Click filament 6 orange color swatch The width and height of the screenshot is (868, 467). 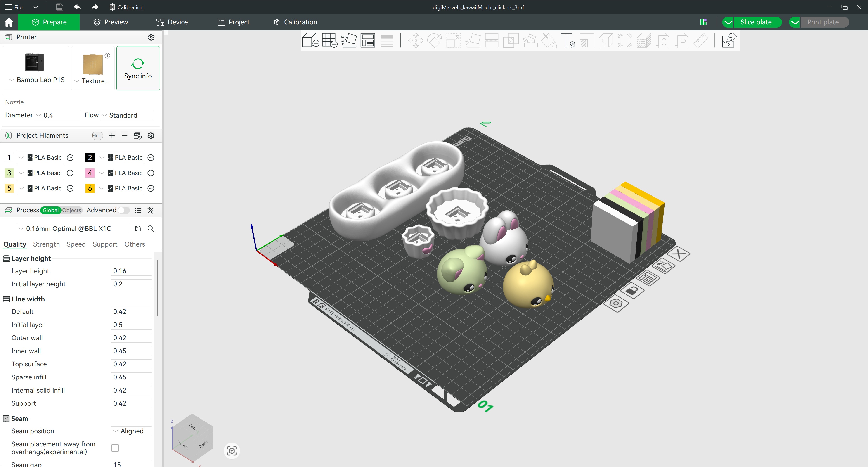pos(90,188)
